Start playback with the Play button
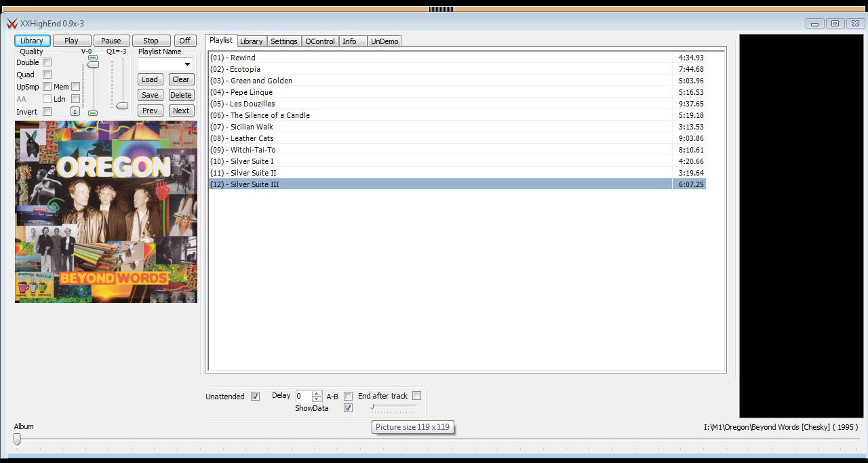The image size is (868, 463). pos(71,41)
